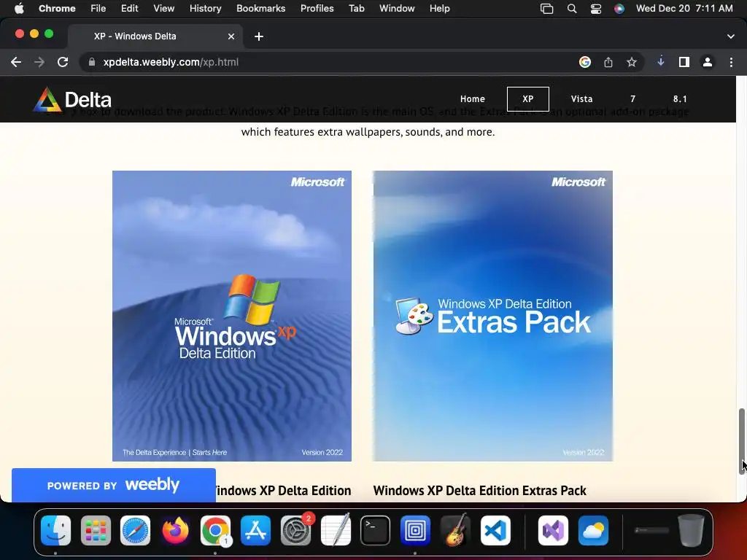The width and height of the screenshot is (747, 560).
Task: Reload the current page
Action: [63, 62]
